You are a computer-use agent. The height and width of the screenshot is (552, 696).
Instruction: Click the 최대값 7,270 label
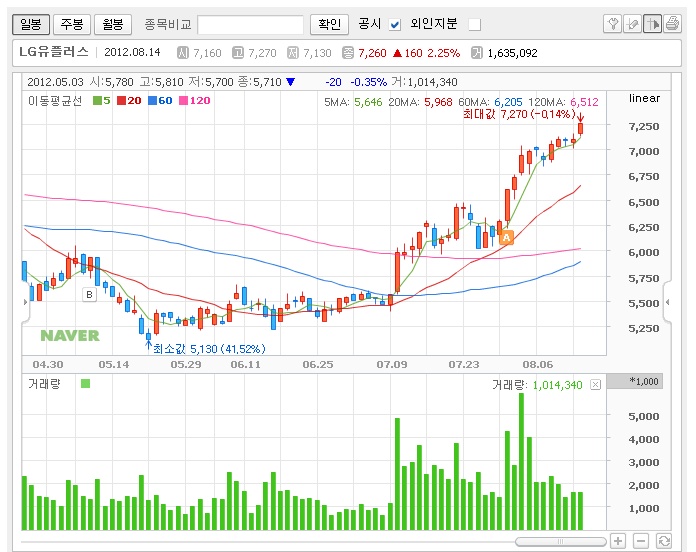pyautogui.click(x=518, y=114)
